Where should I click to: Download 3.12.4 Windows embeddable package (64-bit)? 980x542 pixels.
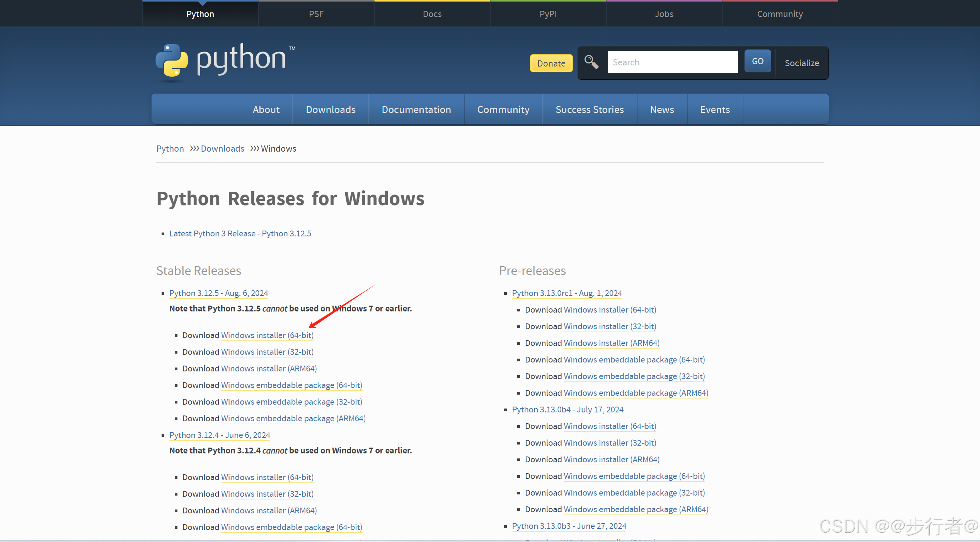tap(292, 527)
